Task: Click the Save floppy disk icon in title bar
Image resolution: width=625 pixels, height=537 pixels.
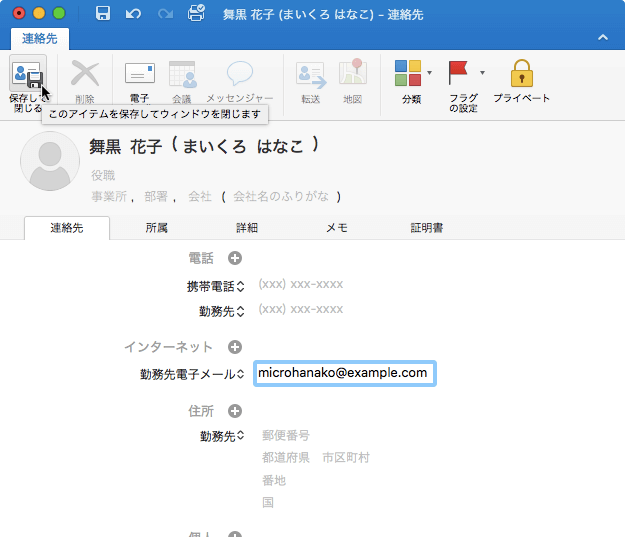Action: [x=103, y=13]
